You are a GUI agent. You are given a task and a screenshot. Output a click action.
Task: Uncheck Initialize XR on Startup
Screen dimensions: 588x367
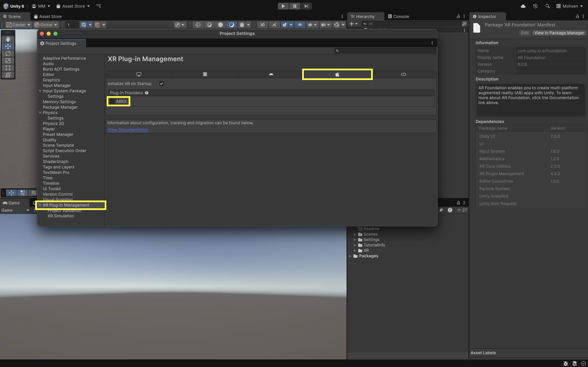tap(162, 83)
